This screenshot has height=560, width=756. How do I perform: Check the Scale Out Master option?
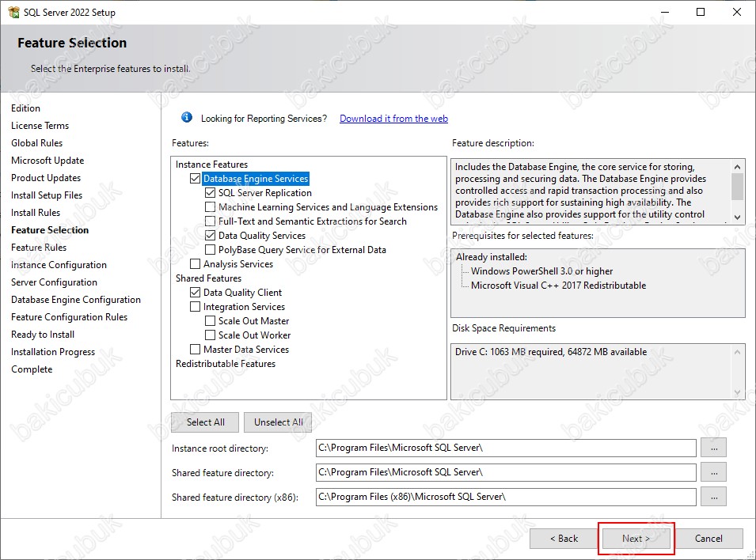[211, 321]
